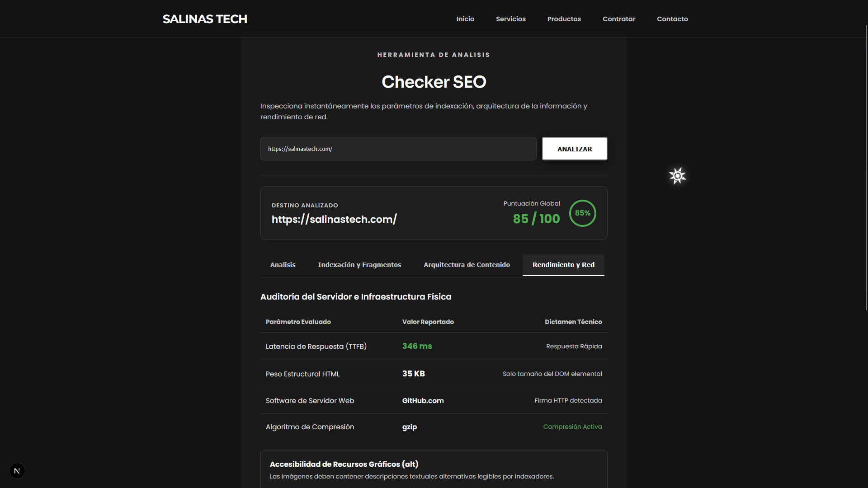This screenshot has height=488, width=868.
Task: Click the 346 ms value
Action: pyautogui.click(x=417, y=346)
